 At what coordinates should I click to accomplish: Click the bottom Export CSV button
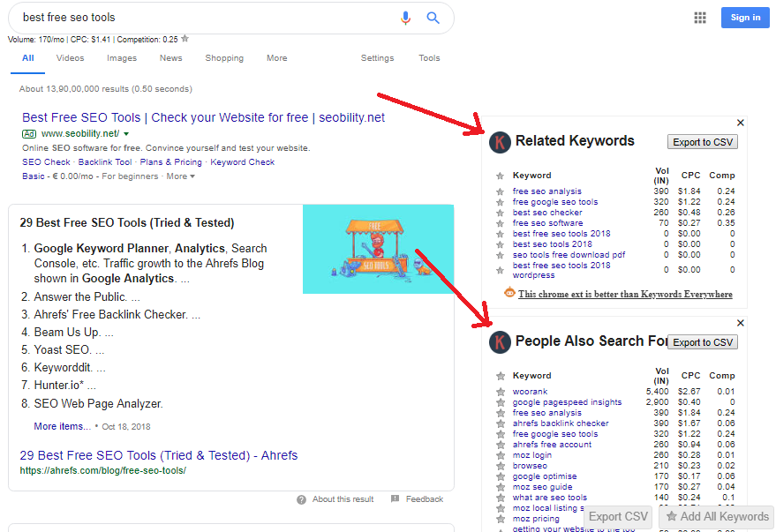618,517
